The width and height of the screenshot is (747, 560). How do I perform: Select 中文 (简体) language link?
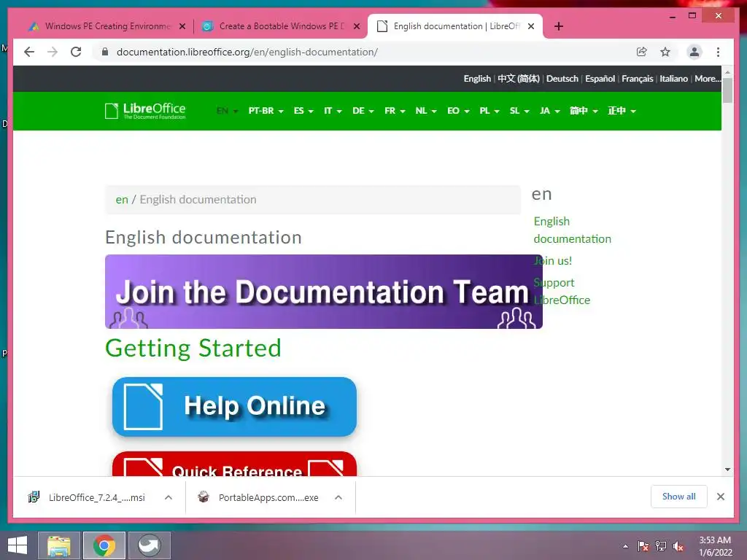click(519, 79)
